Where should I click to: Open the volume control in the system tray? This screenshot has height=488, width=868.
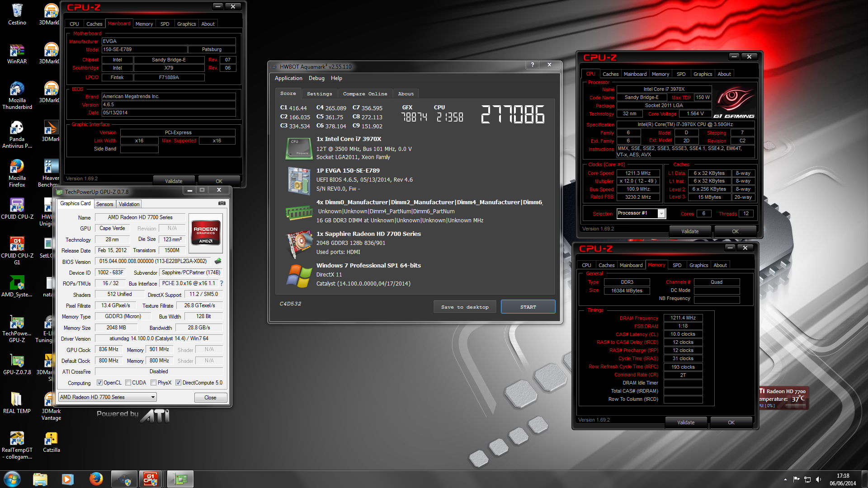click(x=819, y=479)
